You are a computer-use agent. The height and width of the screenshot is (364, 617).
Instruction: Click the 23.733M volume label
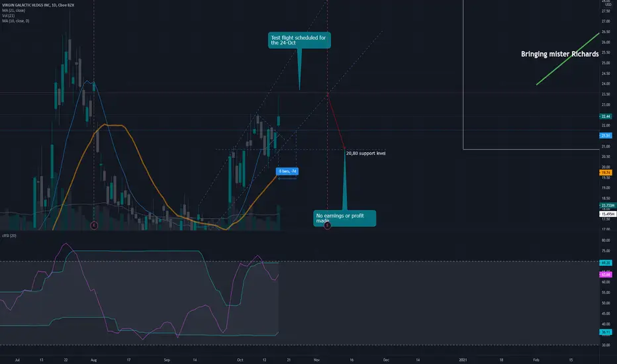point(608,205)
